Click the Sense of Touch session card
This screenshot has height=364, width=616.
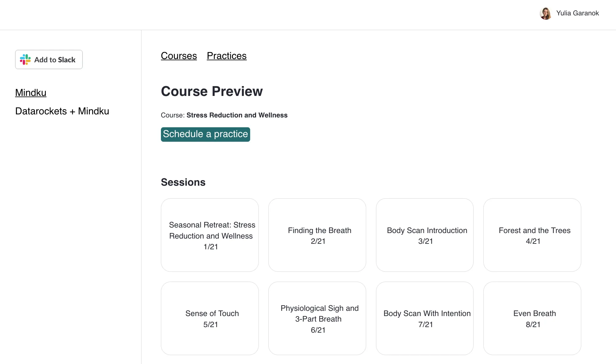click(x=210, y=318)
